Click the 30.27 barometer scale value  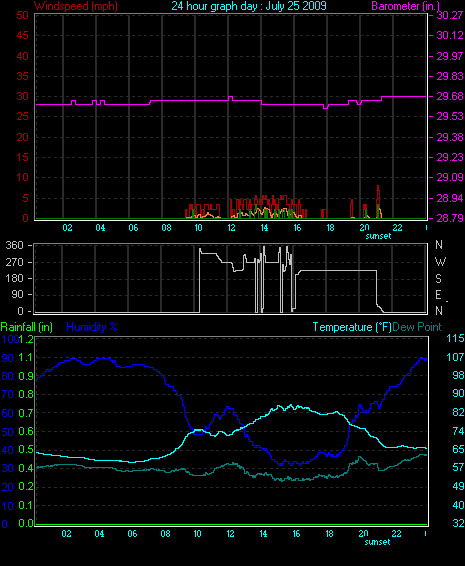[450, 15]
